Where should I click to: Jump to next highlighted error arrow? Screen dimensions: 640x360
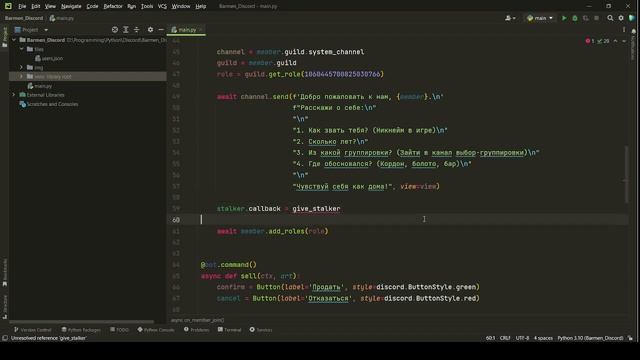click(624, 41)
